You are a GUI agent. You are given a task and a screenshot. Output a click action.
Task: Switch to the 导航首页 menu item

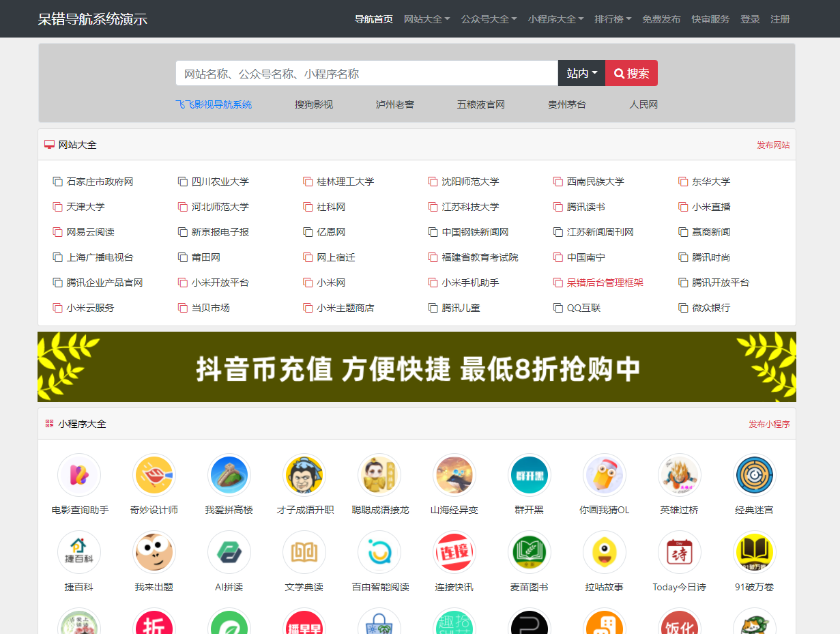(x=374, y=19)
